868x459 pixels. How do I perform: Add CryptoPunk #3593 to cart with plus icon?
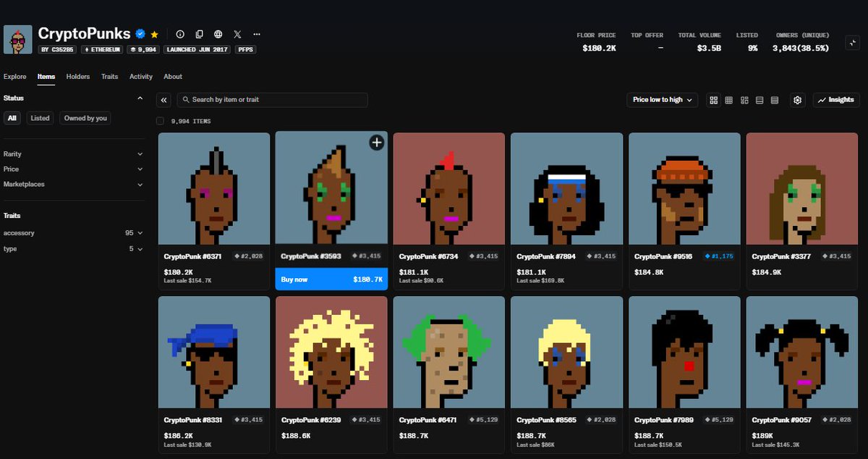pos(376,143)
